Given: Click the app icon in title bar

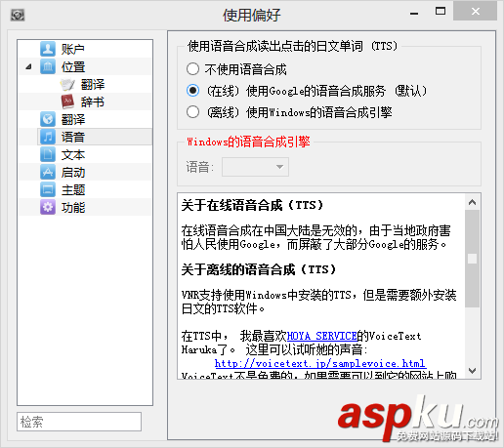Looking at the screenshot, I should 18,15.
